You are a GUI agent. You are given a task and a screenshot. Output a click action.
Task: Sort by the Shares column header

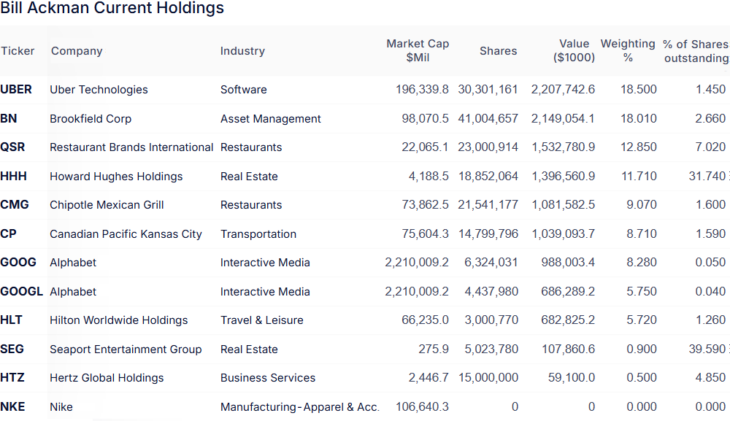pyautogui.click(x=498, y=51)
